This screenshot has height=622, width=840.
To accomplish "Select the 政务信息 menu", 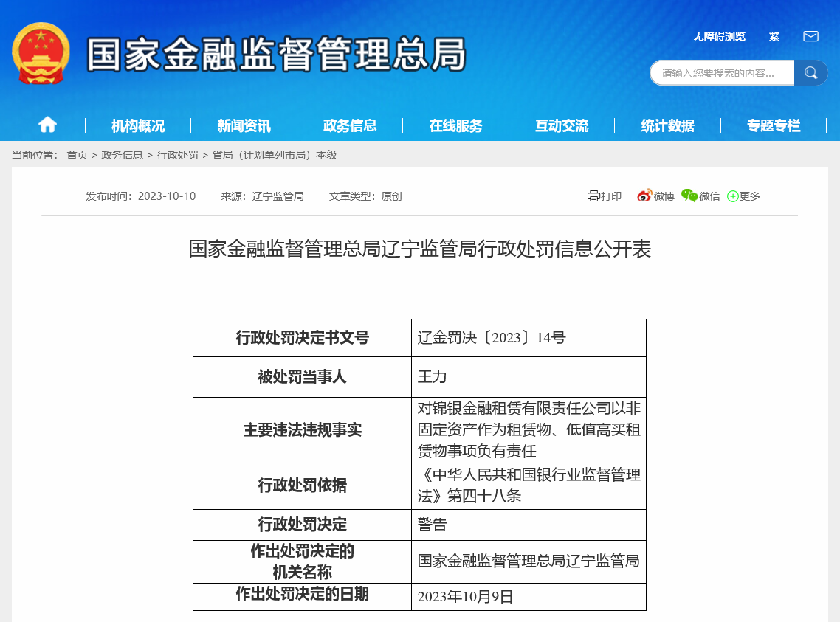I will [350, 125].
